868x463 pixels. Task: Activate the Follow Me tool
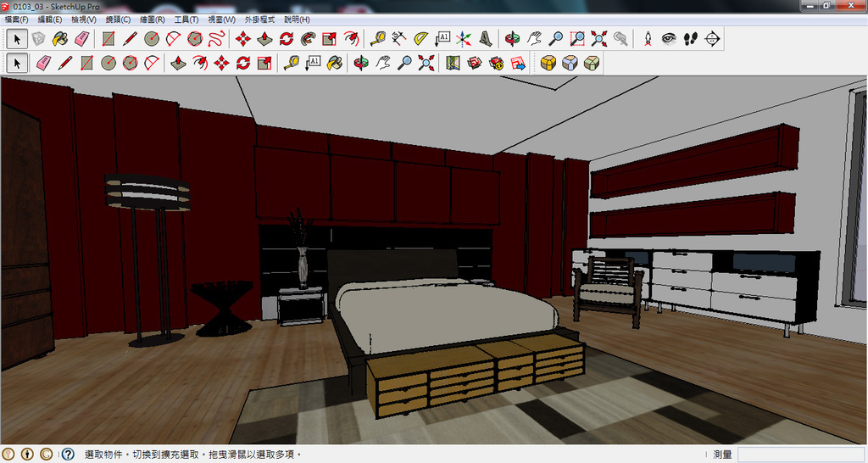pyautogui.click(x=308, y=39)
